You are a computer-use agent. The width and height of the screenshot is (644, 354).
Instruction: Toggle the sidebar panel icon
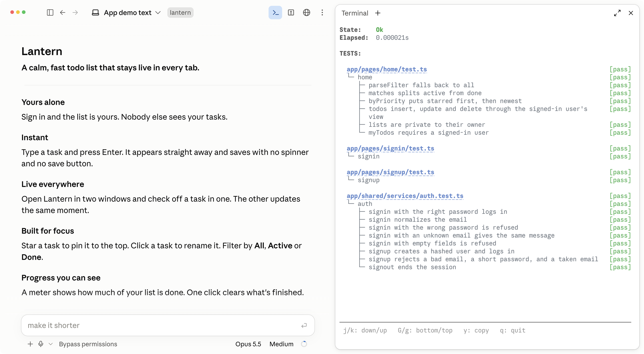(50, 13)
